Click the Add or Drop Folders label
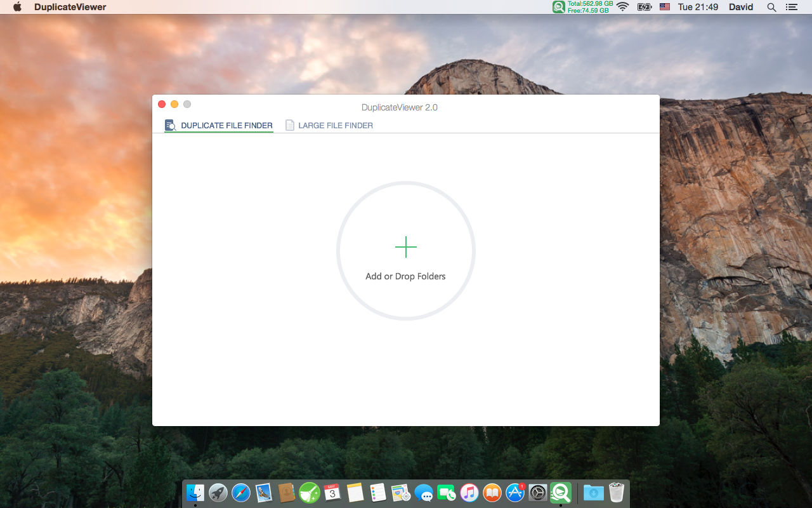Viewport: 812px width, 508px height. click(405, 276)
